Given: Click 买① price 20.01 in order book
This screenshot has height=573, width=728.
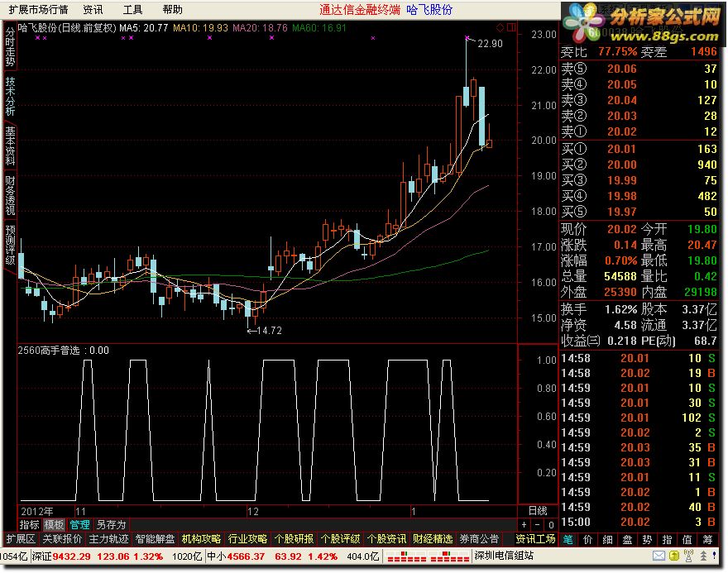Looking at the screenshot, I should coord(621,149).
